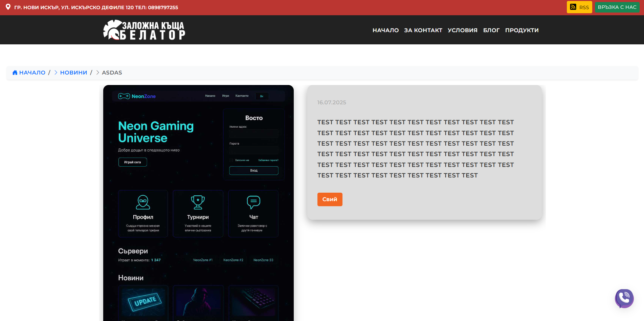Click the NeonZone gamepad logo in image
This screenshot has width=644, height=321.
(124, 96)
